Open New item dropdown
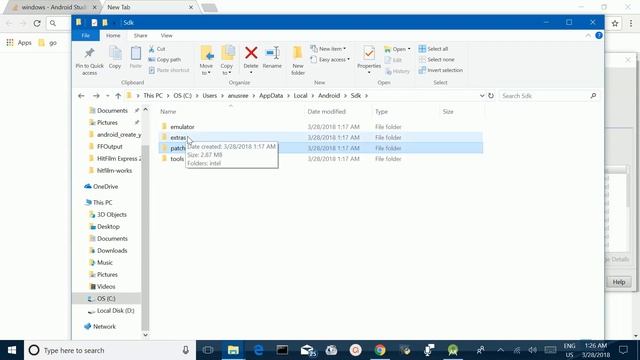 tap(328, 49)
